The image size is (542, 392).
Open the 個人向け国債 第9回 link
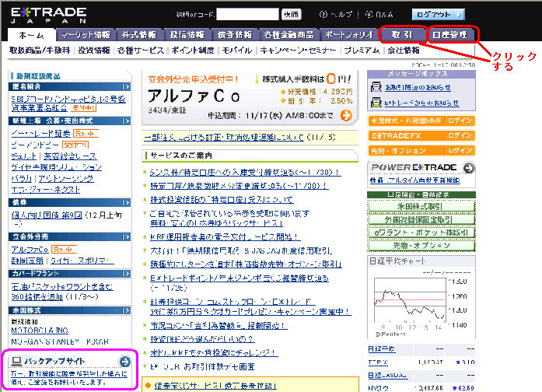pos(47,215)
